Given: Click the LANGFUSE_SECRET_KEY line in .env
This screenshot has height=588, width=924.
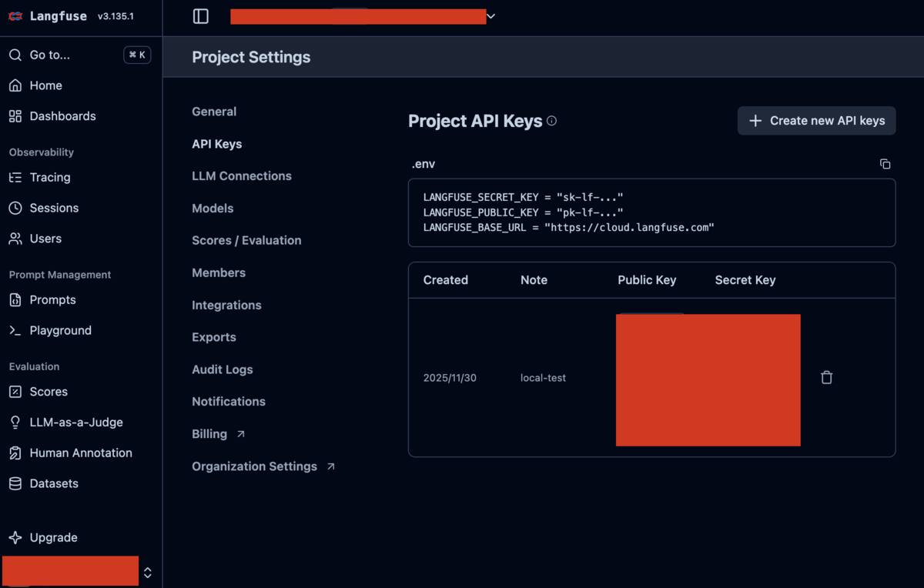Looking at the screenshot, I should 523,198.
